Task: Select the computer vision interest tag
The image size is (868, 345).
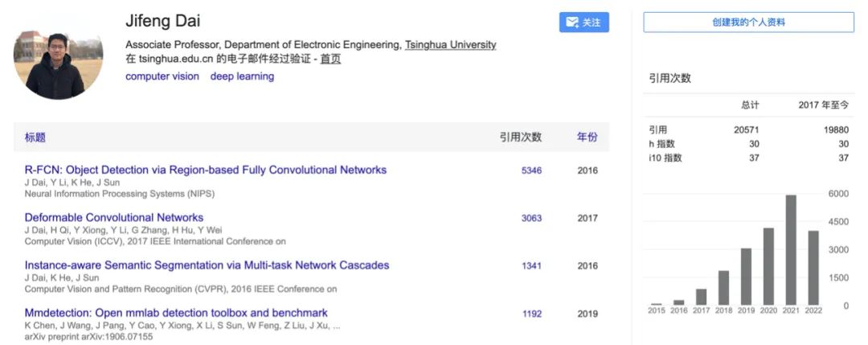Action: (x=162, y=76)
